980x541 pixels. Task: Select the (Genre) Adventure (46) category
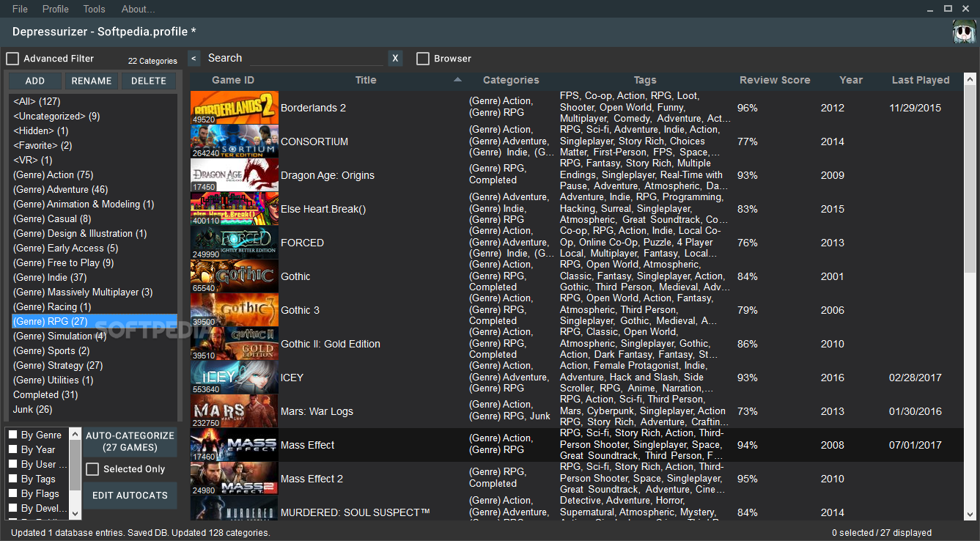94,190
